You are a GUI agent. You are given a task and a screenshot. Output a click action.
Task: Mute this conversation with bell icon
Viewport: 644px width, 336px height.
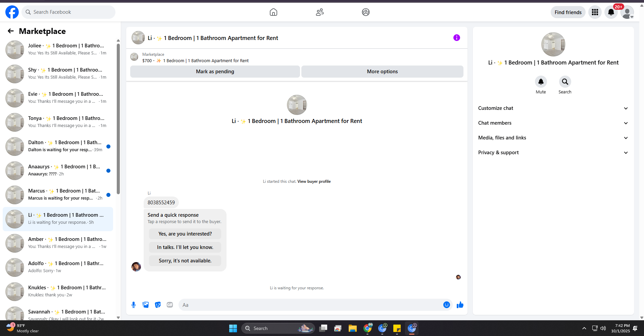(541, 82)
